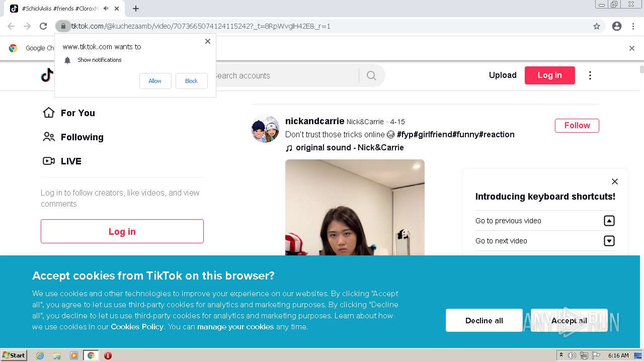This screenshot has height=362, width=644.
Task: Go back to previous page
Action: [11, 26]
